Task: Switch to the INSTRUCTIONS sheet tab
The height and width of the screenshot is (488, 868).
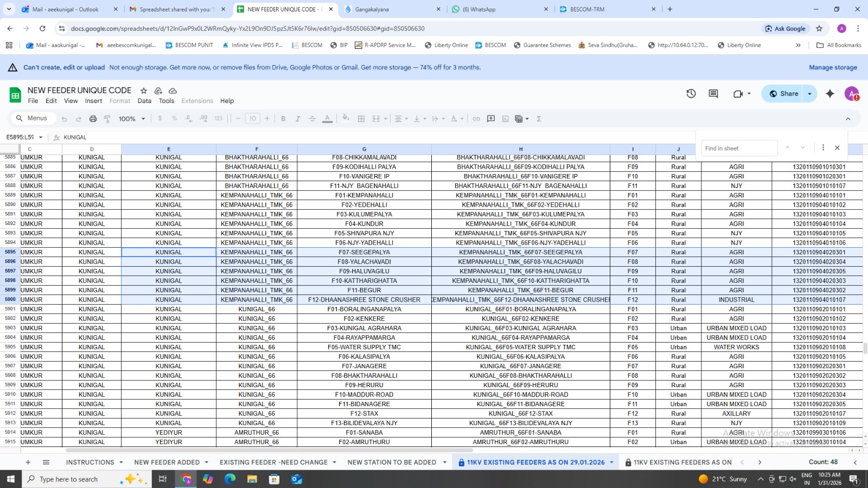Action: 90,463
